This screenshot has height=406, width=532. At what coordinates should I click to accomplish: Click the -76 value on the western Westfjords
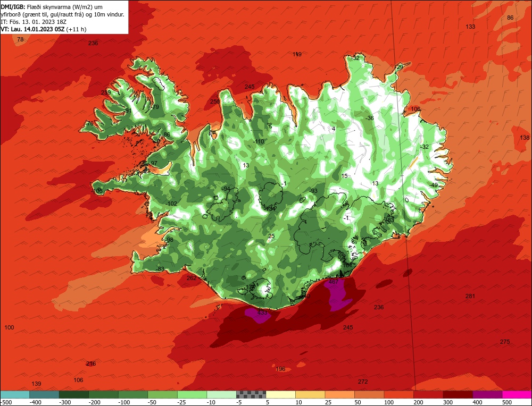tap(89, 124)
